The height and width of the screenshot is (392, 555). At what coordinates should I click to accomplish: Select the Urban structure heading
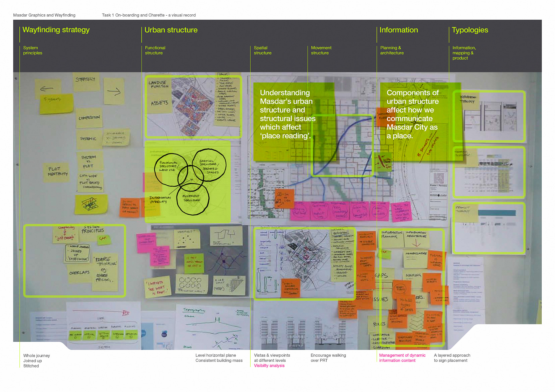tap(171, 30)
